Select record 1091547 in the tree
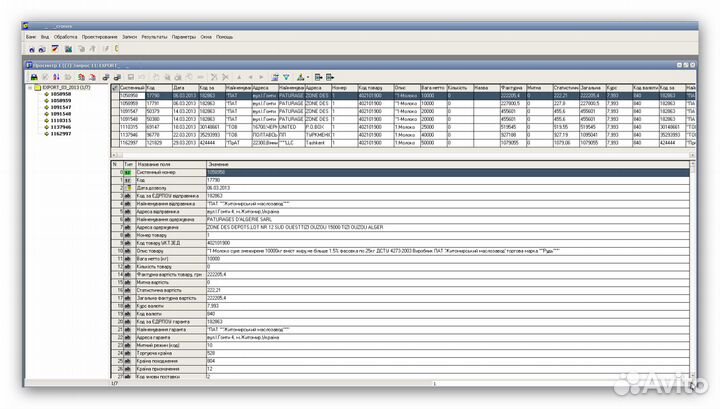The image size is (720, 409). click(x=61, y=107)
